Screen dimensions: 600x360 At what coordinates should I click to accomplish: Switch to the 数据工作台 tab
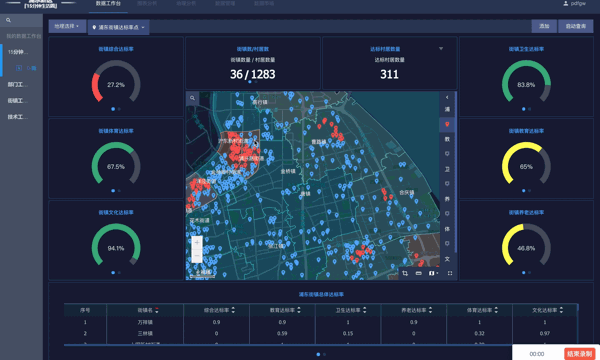[x=108, y=3]
